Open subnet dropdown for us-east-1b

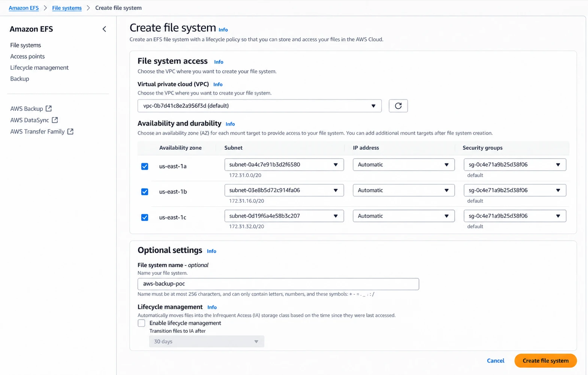(x=284, y=190)
